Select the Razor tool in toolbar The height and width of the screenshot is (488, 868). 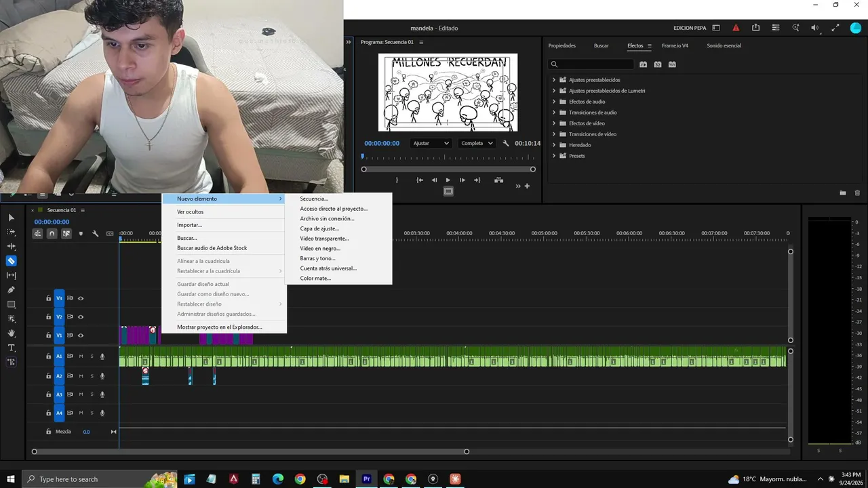(12, 261)
